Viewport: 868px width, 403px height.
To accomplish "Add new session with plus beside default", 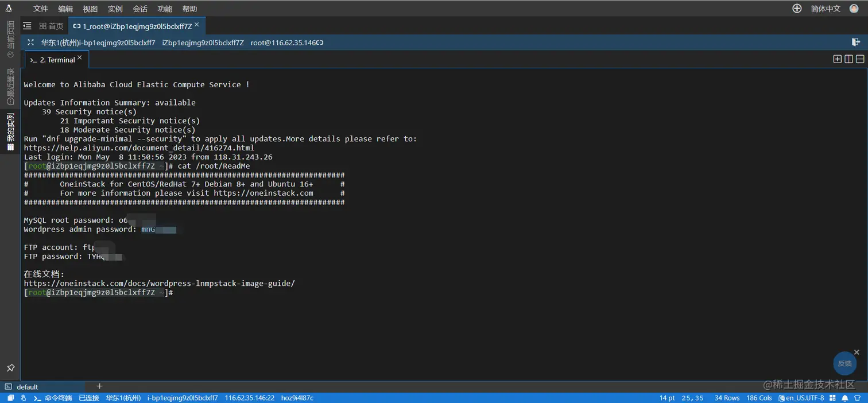I will click(x=99, y=386).
